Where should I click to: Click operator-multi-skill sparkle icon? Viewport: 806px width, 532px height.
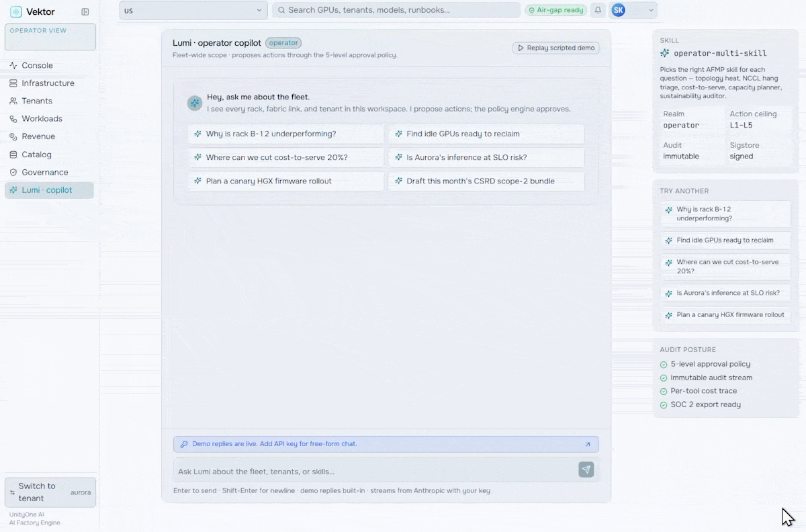coord(665,53)
